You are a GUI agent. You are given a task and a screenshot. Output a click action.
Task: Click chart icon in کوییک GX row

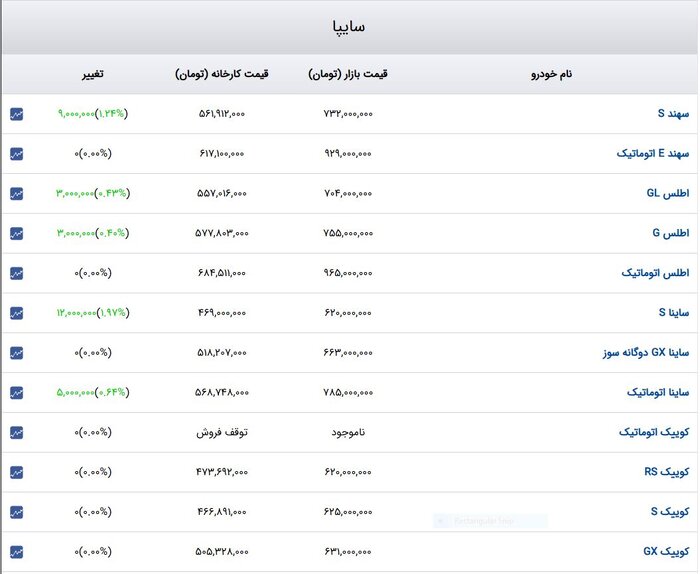pos(16,552)
